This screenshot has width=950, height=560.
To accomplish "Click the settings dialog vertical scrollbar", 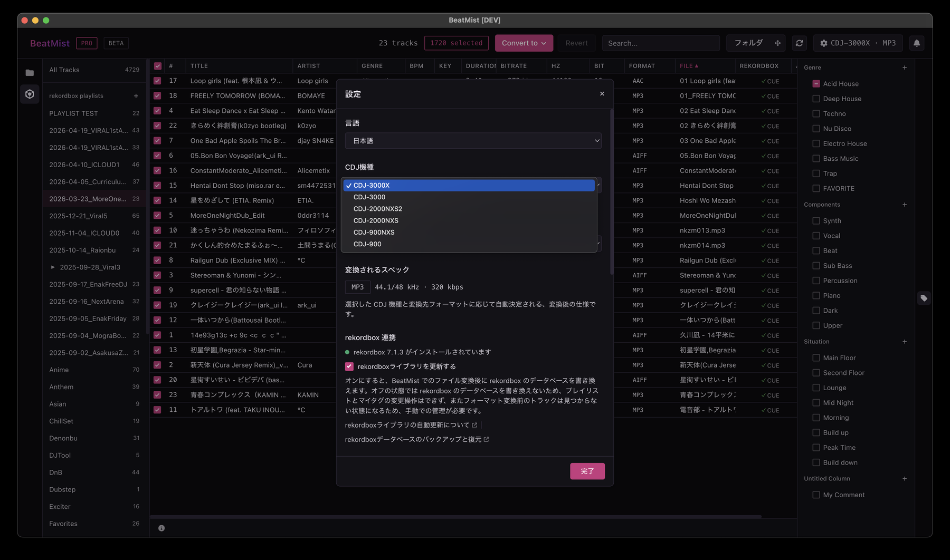I will [611, 191].
